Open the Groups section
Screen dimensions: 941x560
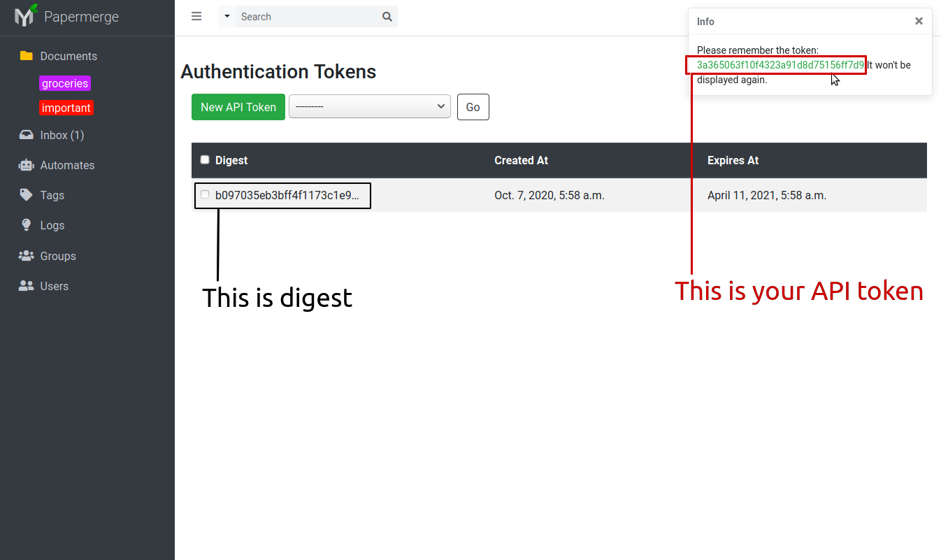[x=58, y=256]
